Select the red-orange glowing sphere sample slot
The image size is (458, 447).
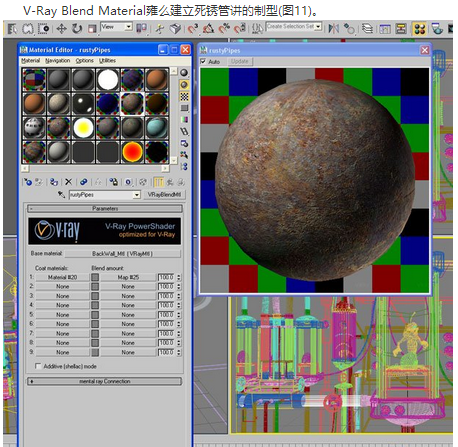click(132, 152)
